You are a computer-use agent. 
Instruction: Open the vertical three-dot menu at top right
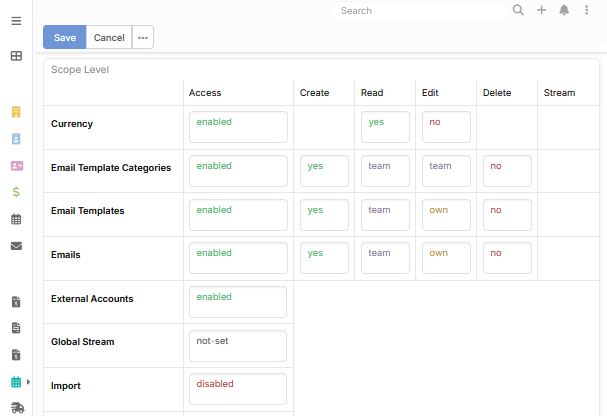coord(587,10)
